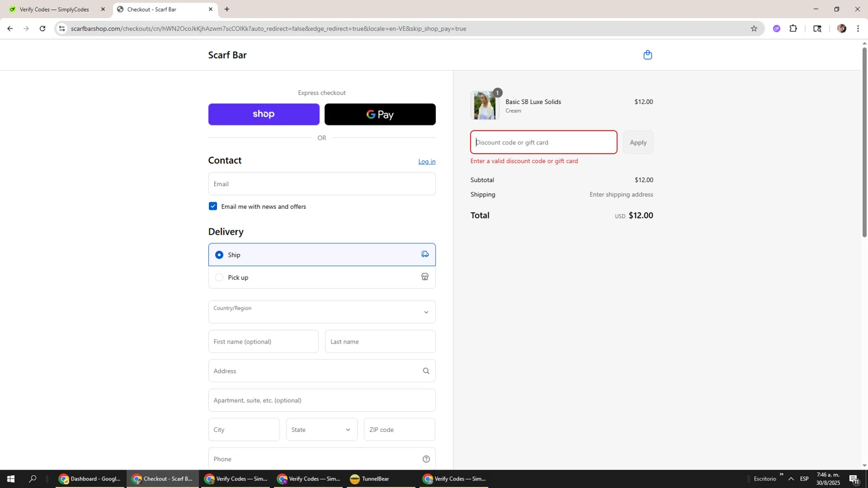Expand the Country/Region dropdown
The width and height of the screenshot is (868, 488).
[322, 312]
